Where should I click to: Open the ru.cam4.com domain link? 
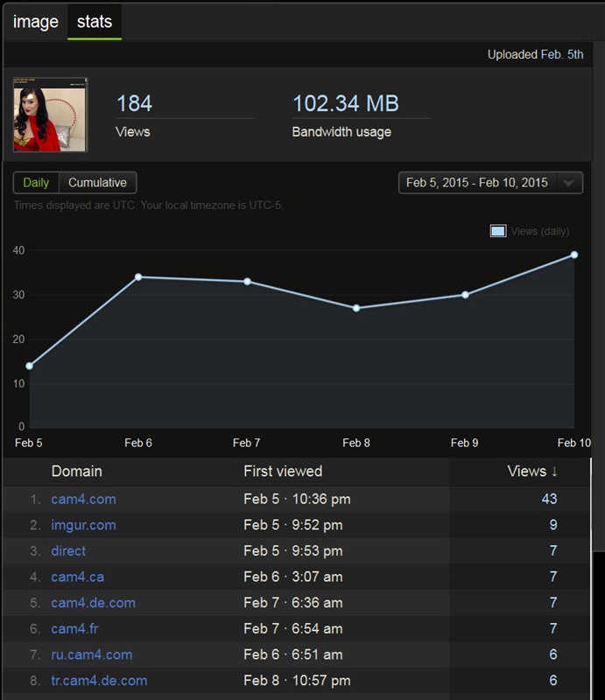(92, 654)
